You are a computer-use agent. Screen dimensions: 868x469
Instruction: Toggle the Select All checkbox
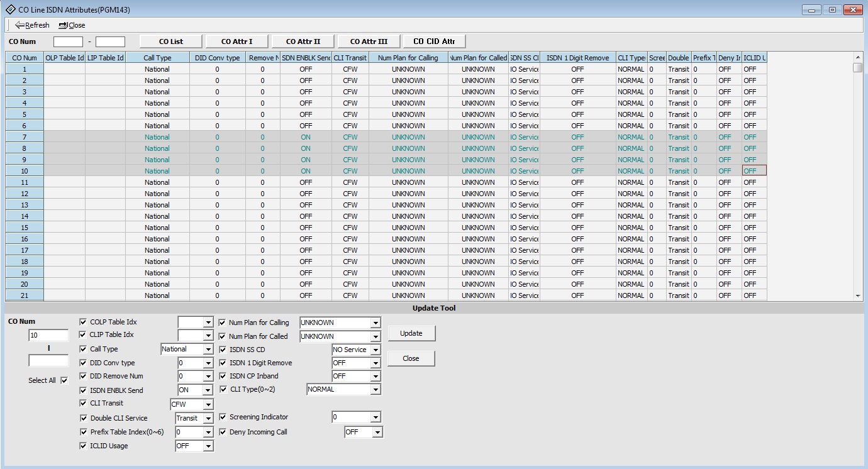point(64,380)
